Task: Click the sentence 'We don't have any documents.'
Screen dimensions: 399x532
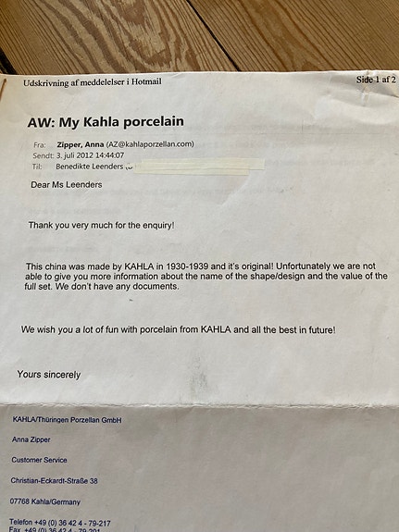Action: point(118,287)
